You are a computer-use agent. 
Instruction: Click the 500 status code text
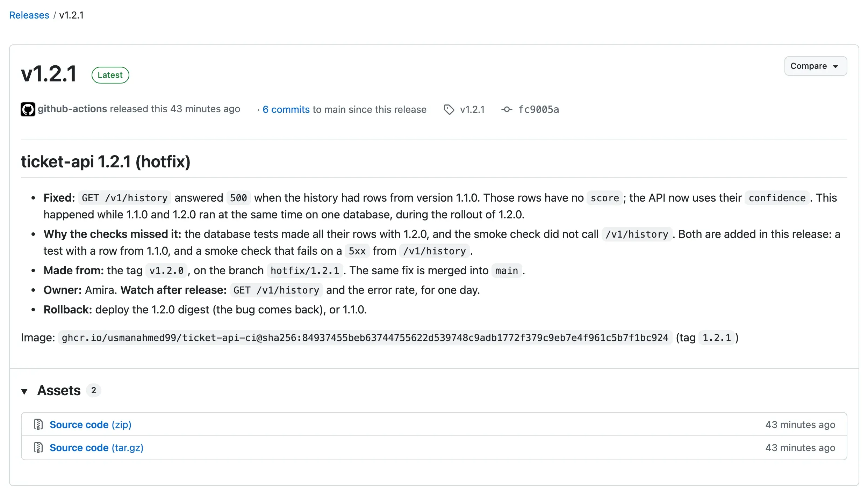(x=238, y=198)
